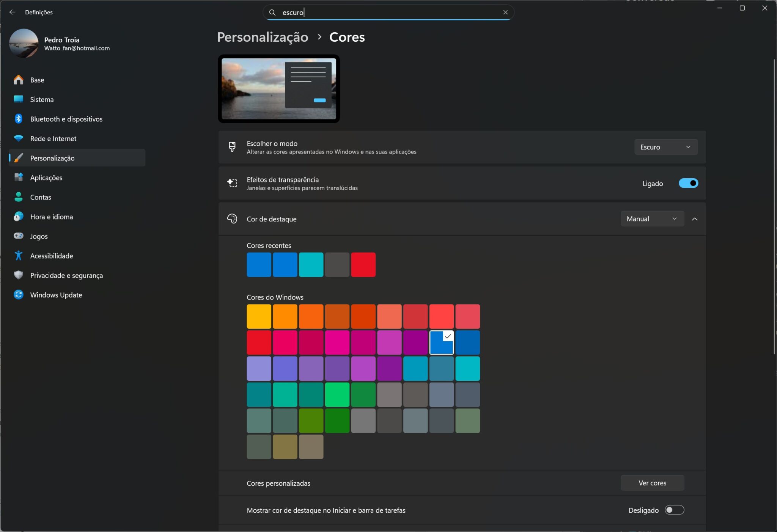Click the Base home icon in sidebar

point(18,80)
